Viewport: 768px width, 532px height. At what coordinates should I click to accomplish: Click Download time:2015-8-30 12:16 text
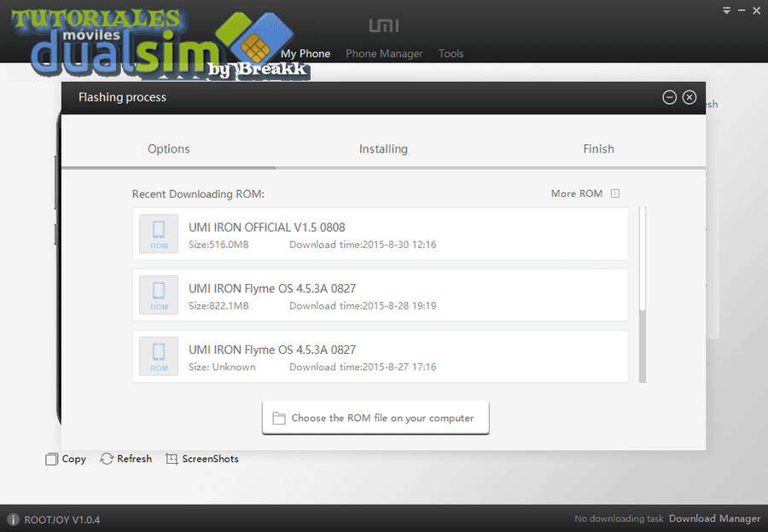[x=363, y=245]
